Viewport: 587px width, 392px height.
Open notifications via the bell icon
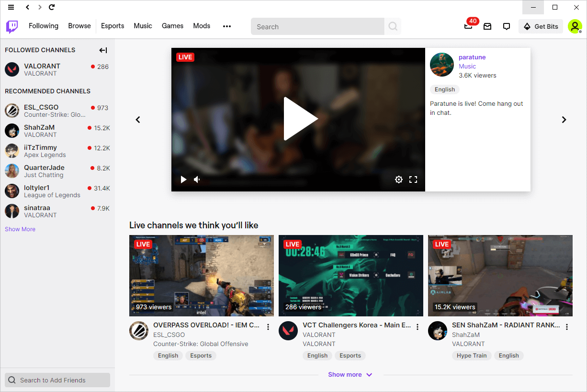point(468,26)
